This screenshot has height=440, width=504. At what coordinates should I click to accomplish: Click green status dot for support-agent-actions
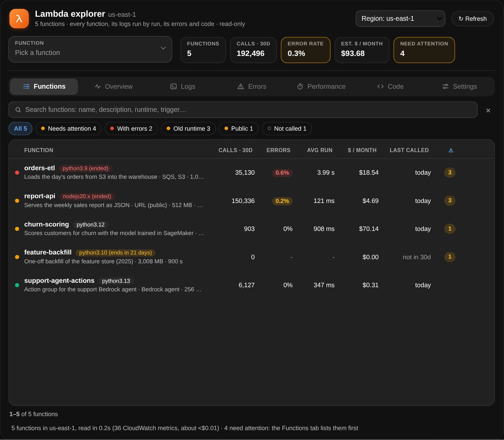click(17, 285)
